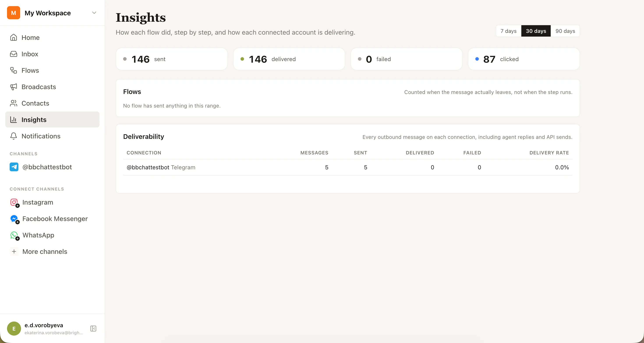644x343 pixels.
Task: Select the 30 days range
Action: tap(536, 31)
